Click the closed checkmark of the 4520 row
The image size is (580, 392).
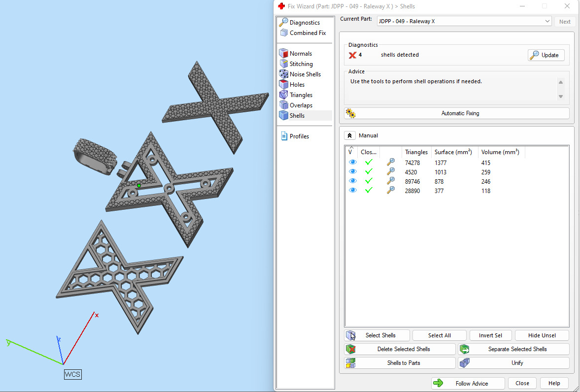[369, 171]
